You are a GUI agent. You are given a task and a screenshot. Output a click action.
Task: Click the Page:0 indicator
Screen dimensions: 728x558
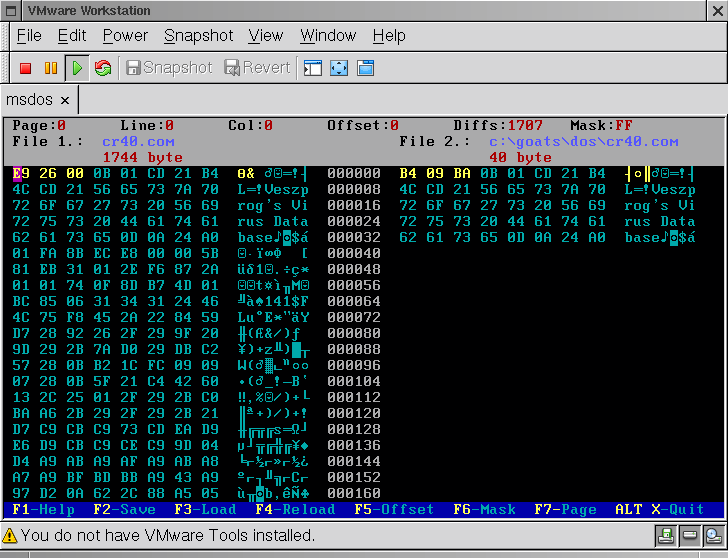[39, 125]
